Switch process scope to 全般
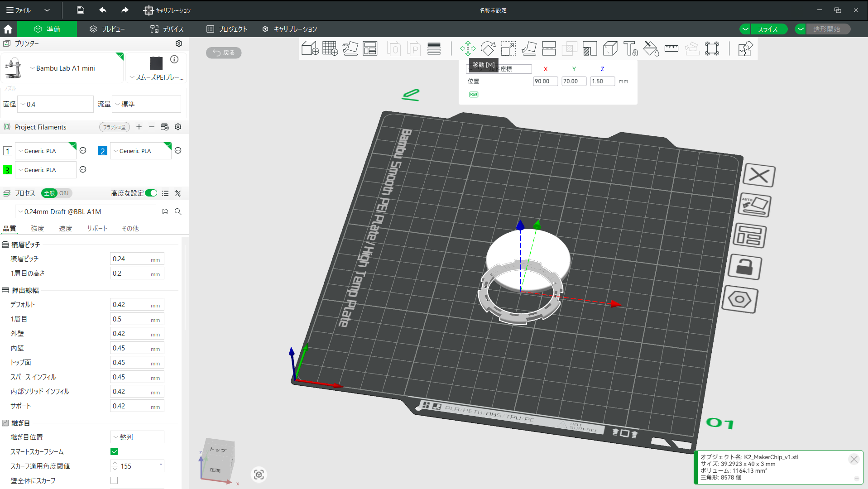The height and width of the screenshot is (489, 868). point(49,193)
